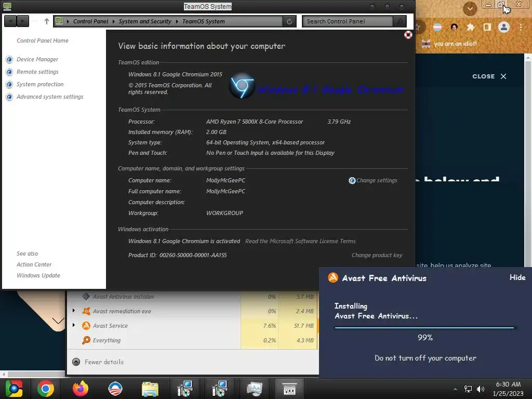Open Google Chrome from the taskbar
Viewport: 532px width, 399px height.
46,389
